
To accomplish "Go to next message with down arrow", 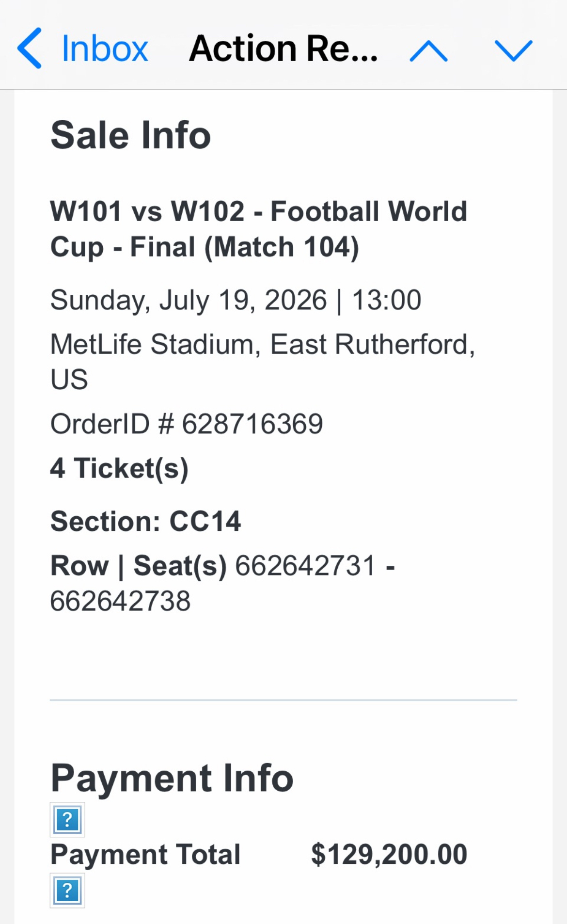I will 513,50.
